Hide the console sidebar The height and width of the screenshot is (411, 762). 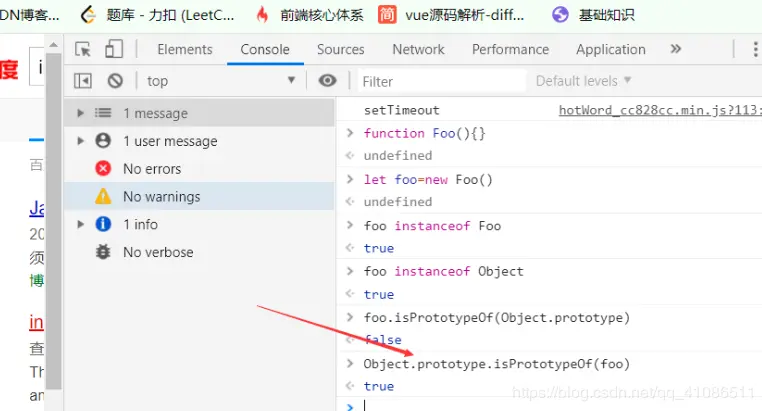tap(83, 81)
